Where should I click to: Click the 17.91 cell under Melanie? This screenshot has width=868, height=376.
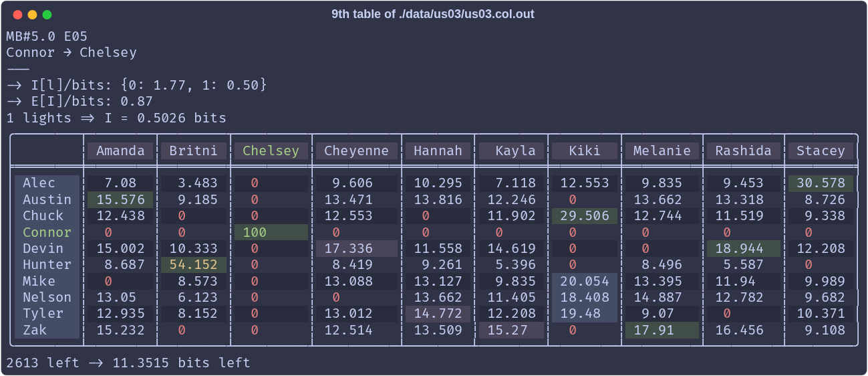(662, 330)
